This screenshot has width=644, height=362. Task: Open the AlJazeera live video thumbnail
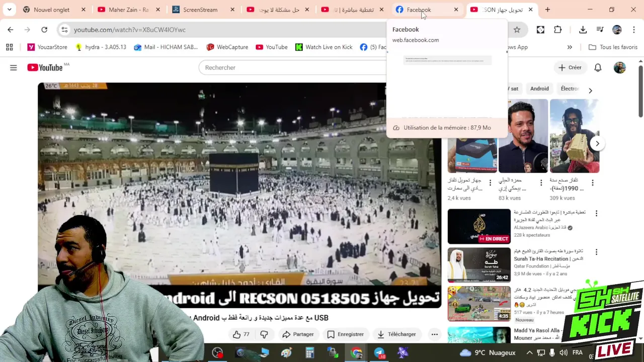(x=479, y=226)
